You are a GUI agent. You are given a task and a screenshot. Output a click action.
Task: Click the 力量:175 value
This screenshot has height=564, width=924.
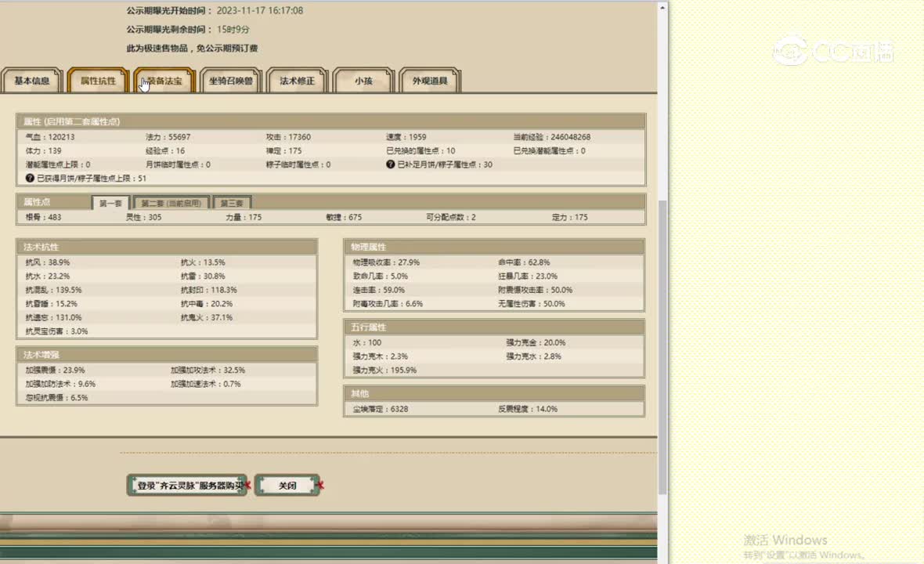(244, 218)
